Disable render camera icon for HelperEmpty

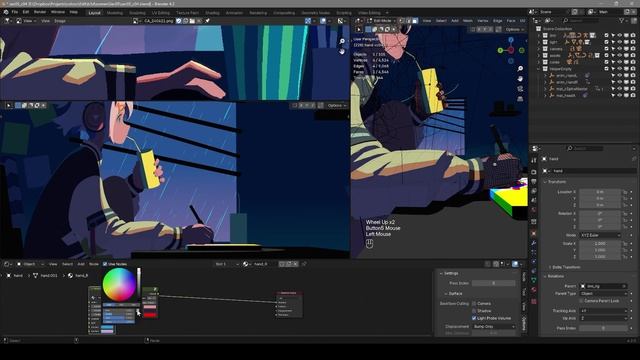(633, 69)
